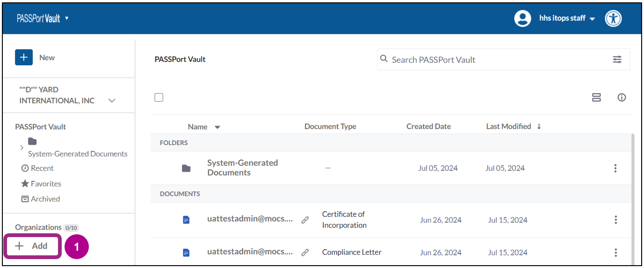The width and height of the screenshot is (644, 268).
Task: Toggle the select all documents checkbox
Action: [159, 97]
